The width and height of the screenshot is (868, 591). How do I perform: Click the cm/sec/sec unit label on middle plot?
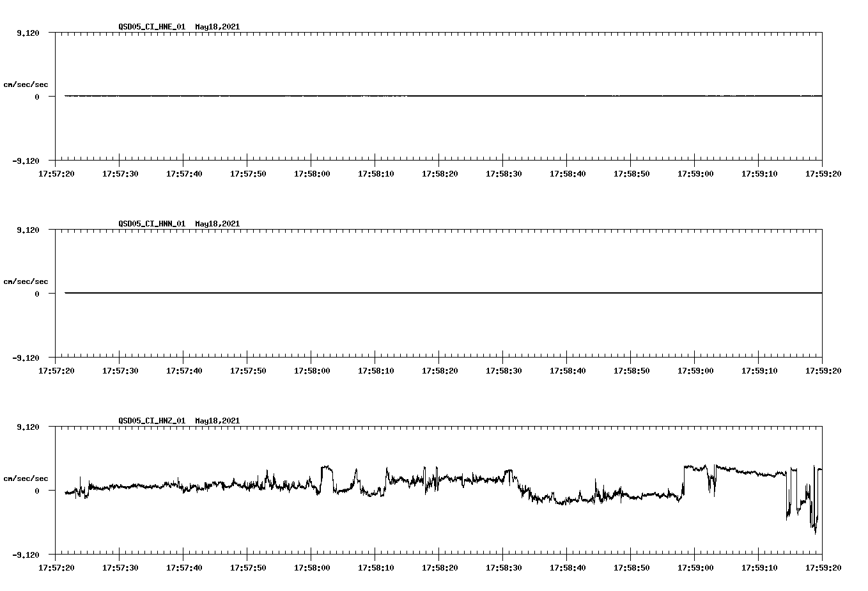(27, 281)
